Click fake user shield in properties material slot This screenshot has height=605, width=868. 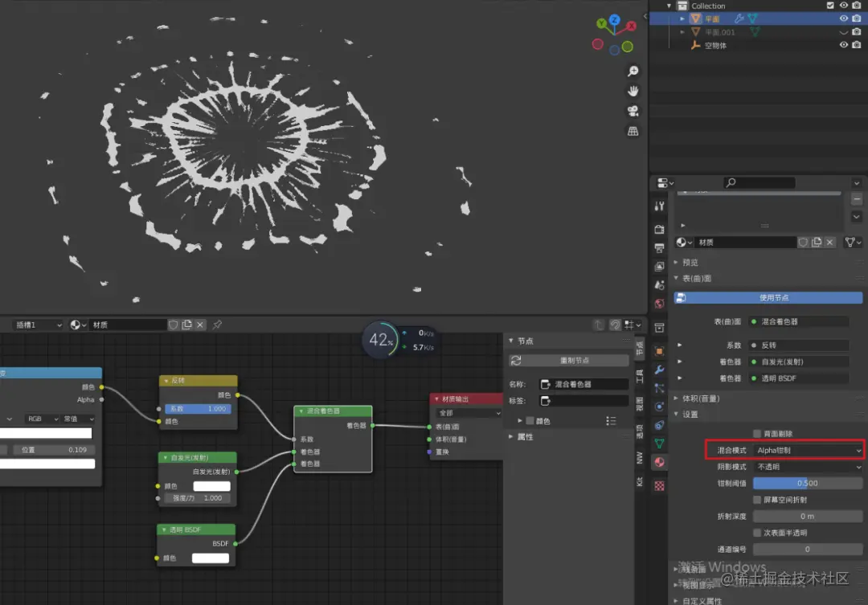[x=803, y=243]
